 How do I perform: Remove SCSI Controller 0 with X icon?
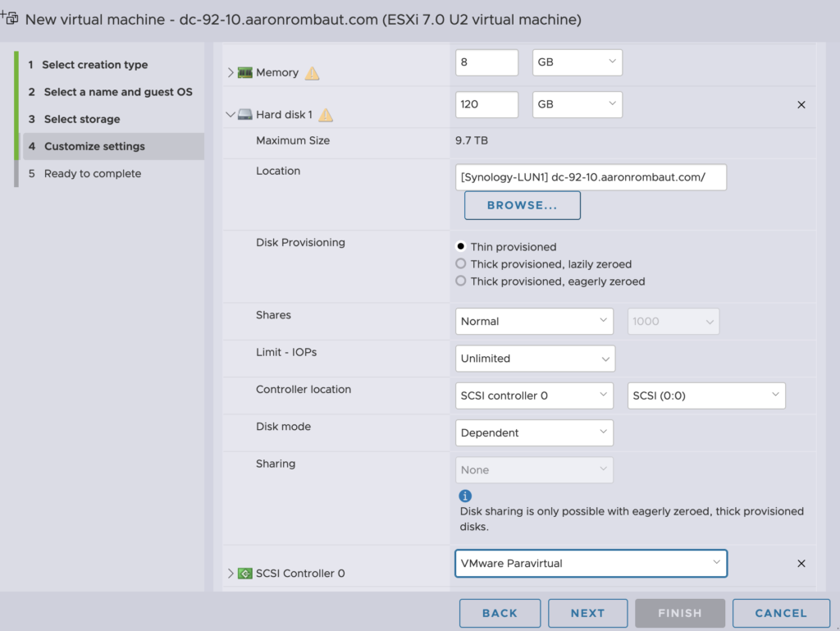click(801, 564)
